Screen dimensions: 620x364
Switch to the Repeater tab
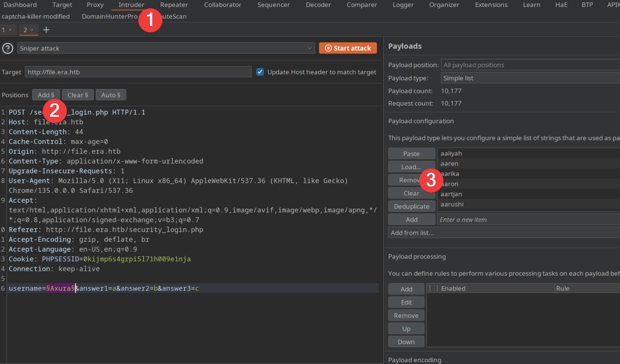click(174, 5)
